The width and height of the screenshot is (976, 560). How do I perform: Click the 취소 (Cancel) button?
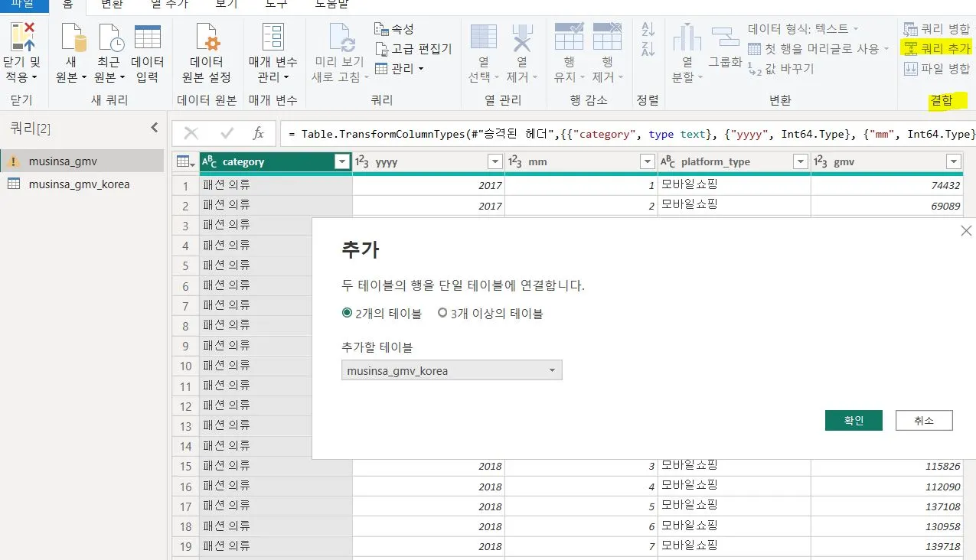[924, 420]
